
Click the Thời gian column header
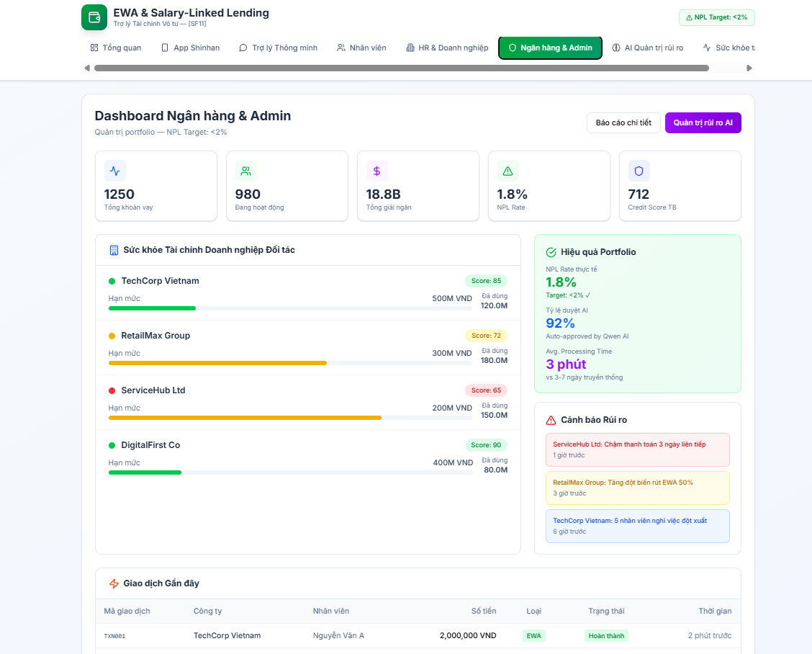point(715,612)
